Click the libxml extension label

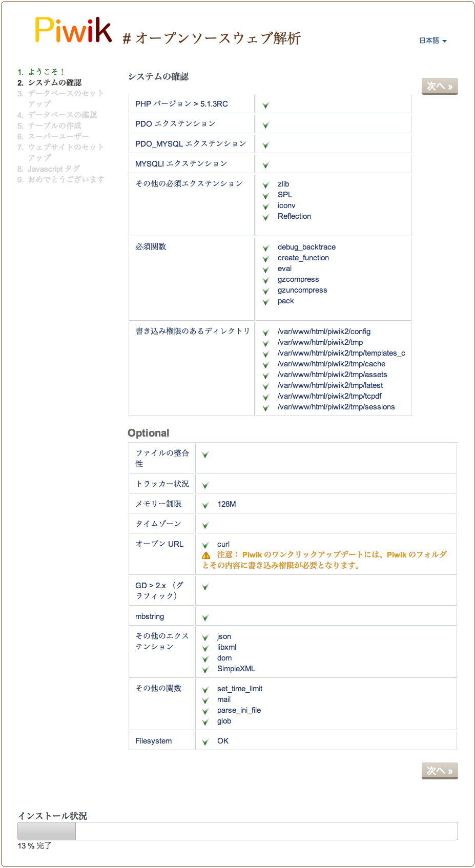(226, 647)
